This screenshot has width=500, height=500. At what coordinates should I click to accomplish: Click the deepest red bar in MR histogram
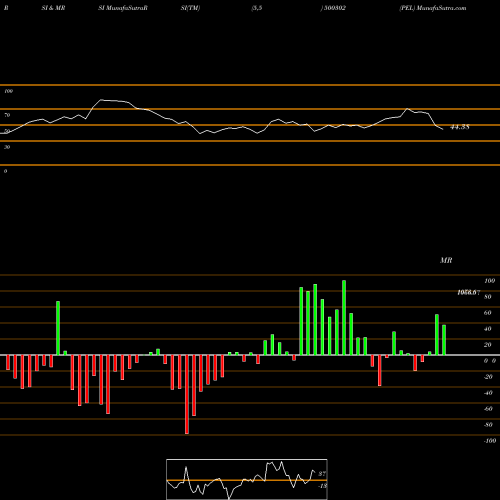(x=187, y=394)
